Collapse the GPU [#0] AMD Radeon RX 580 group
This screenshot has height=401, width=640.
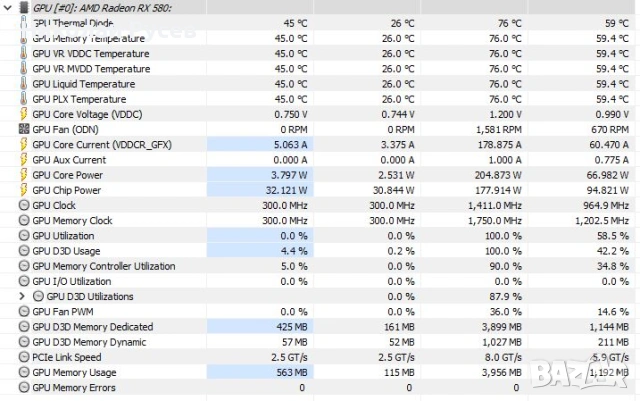click(x=8, y=7)
